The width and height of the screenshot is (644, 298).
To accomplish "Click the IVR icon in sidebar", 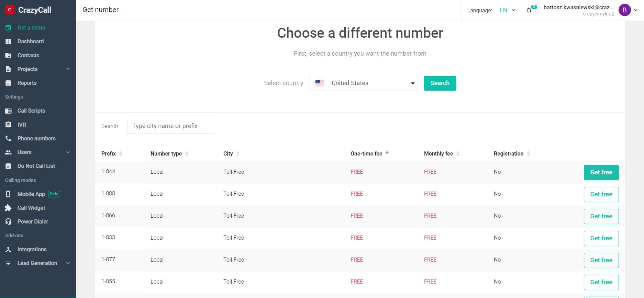I will [8, 125].
